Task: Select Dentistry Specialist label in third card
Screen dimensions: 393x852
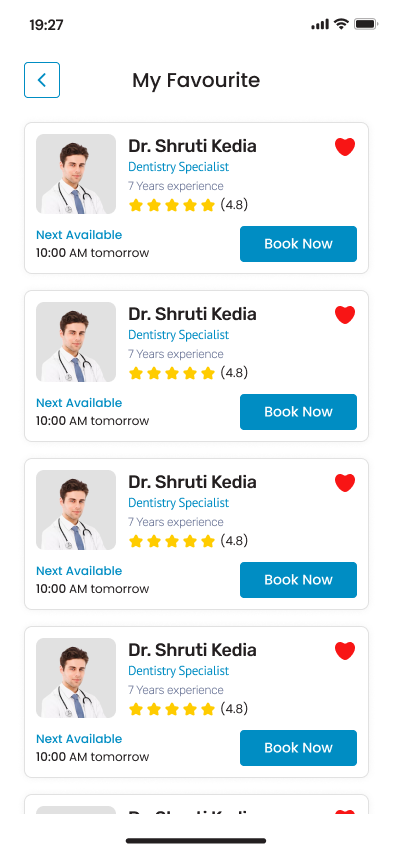Action: coord(178,503)
